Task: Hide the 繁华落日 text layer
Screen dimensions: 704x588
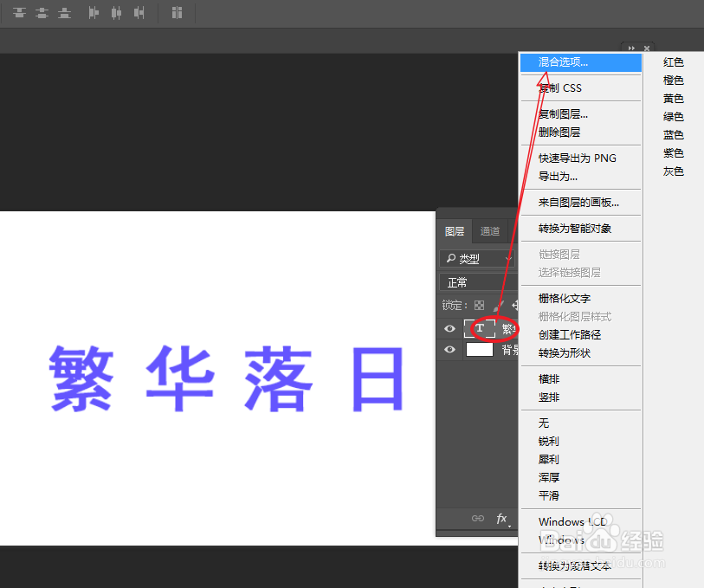Action: 449,329
